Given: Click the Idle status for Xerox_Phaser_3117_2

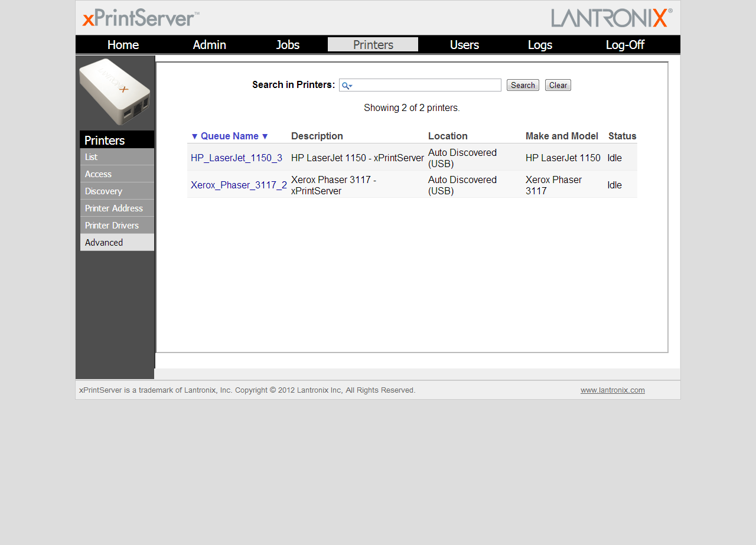Looking at the screenshot, I should coord(614,185).
